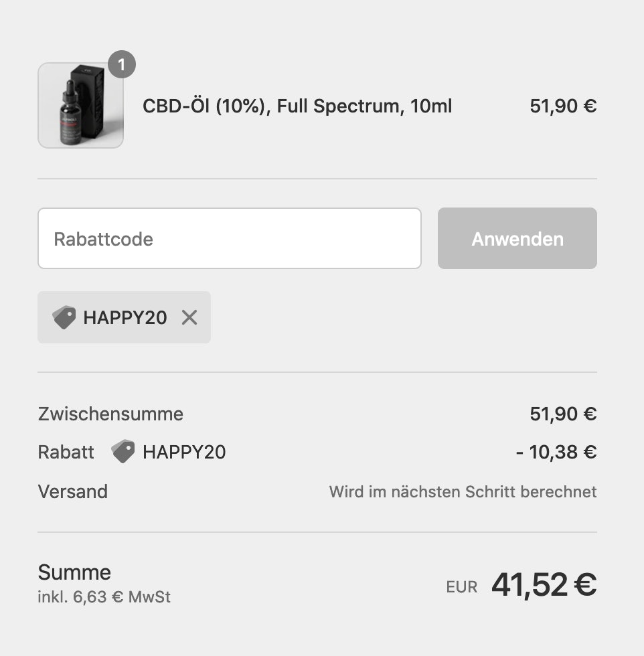644x656 pixels.
Task: Click the quantity badge showing 1
Action: [122, 65]
